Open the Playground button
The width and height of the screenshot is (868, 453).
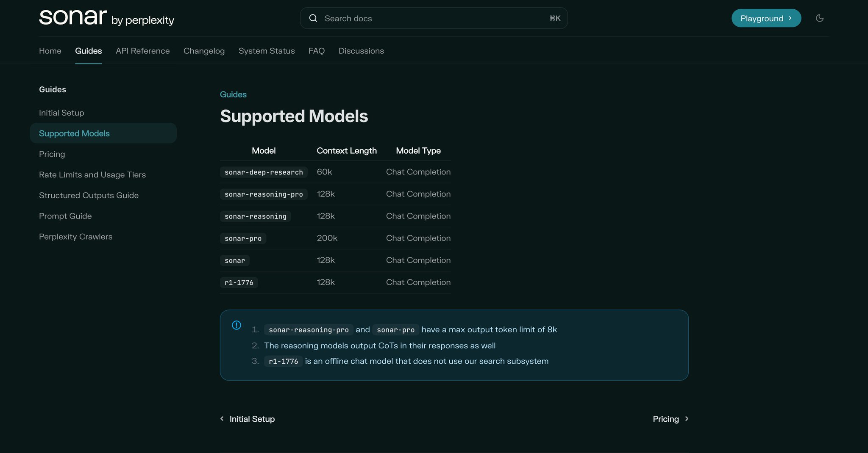pos(766,18)
